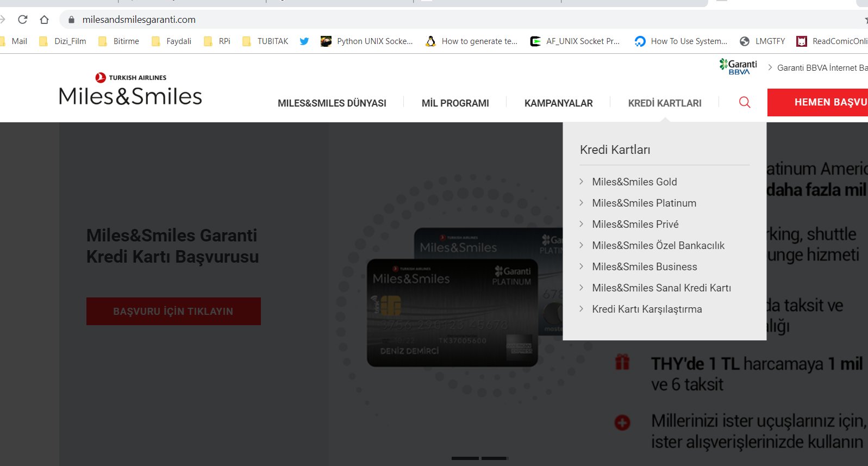Click the Turkish Airlines Miles&Smiles logo

coord(130,89)
